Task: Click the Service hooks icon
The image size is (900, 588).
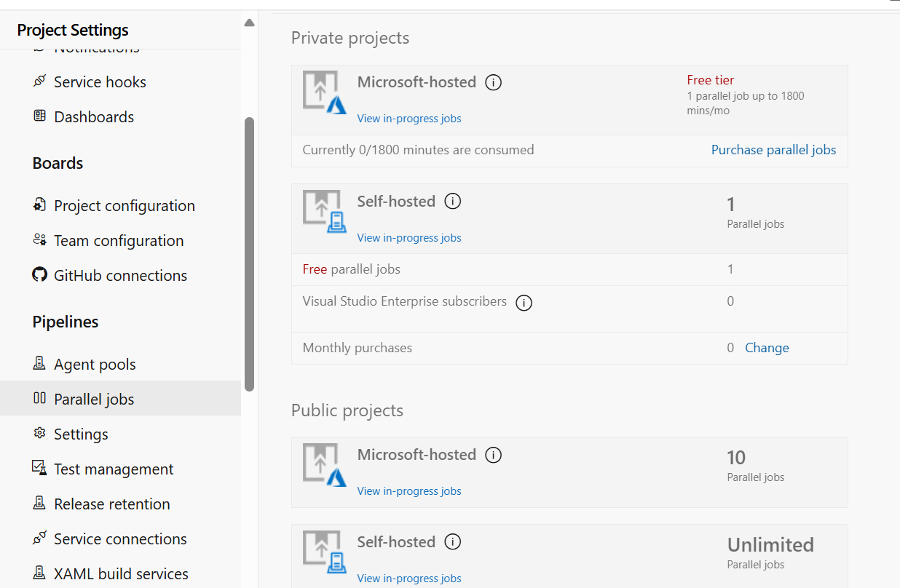Action: 39,82
